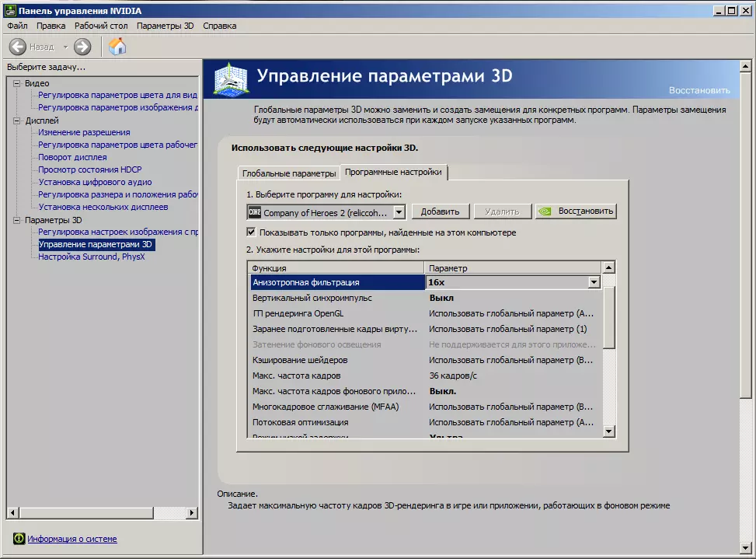Select Заранее подготовленные кадры setting row
Image resolution: width=756 pixels, height=559 pixels.
(425, 329)
